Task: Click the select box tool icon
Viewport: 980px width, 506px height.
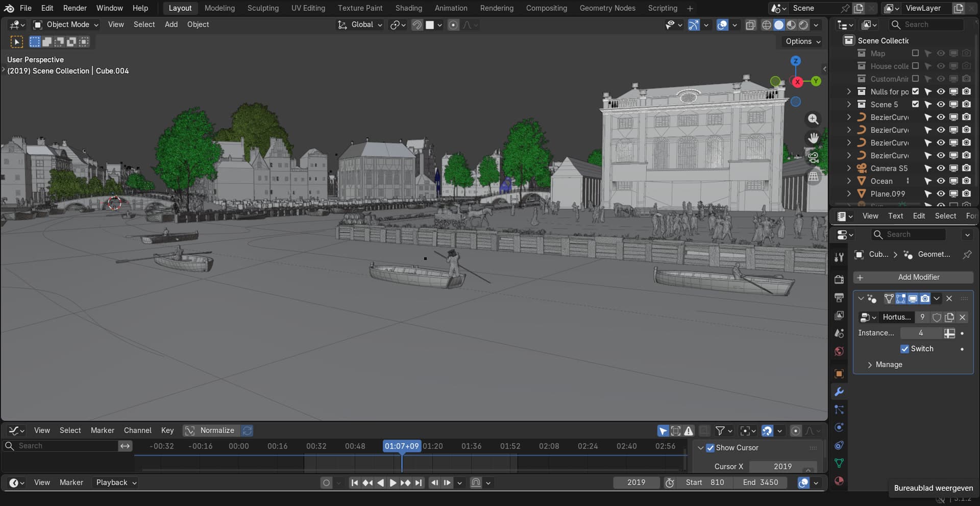Action: [x=17, y=42]
